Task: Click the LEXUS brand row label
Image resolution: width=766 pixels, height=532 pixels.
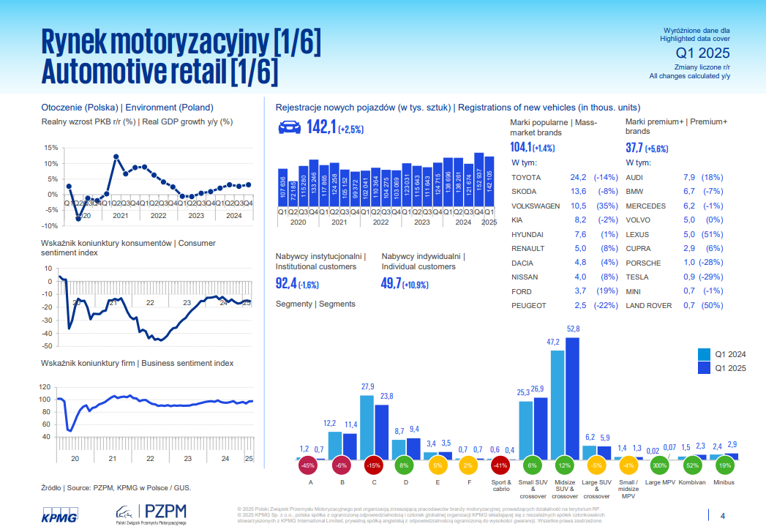Action: coord(637,234)
